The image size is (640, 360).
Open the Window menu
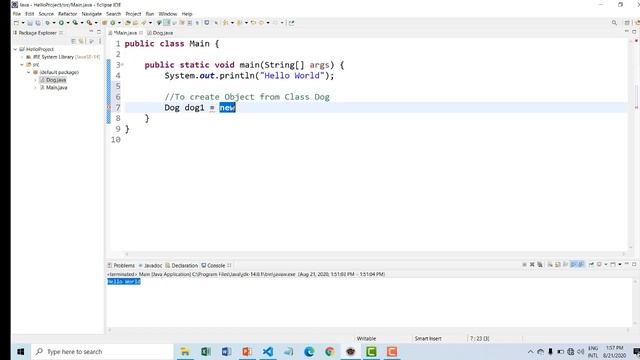pyautogui.click(x=168, y=14)
